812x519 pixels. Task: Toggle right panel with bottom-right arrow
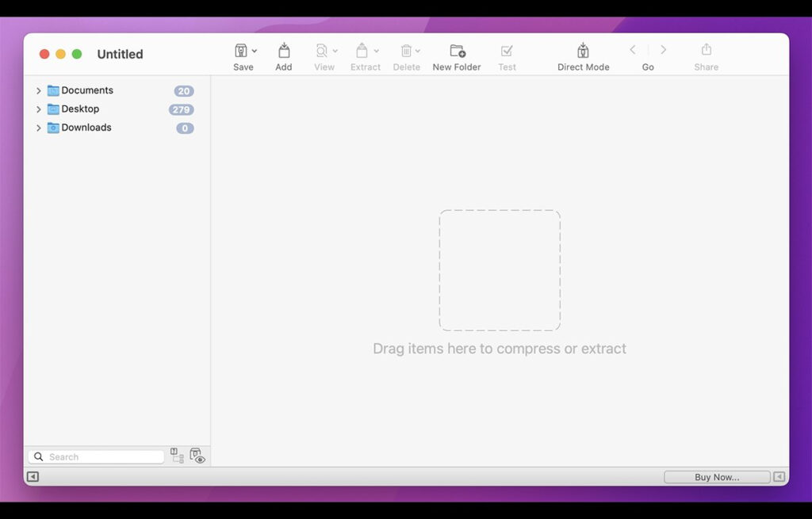779,477
